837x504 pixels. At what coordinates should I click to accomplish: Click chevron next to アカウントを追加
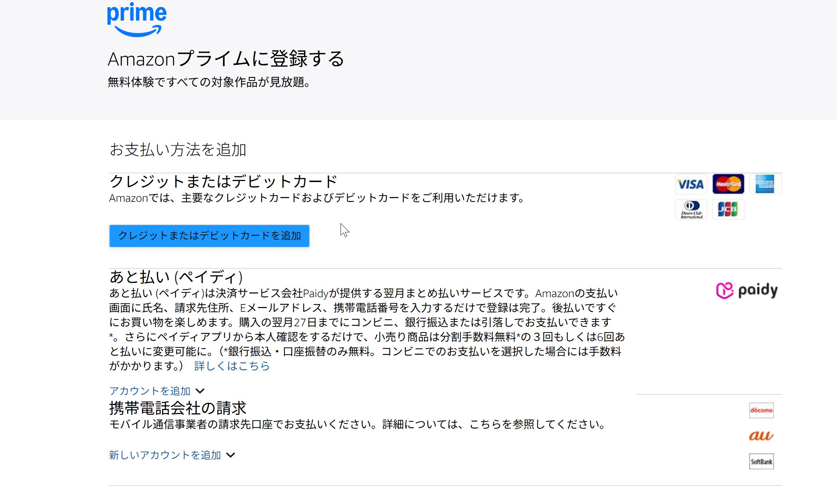pyautogui.click(x=200, y=391)
